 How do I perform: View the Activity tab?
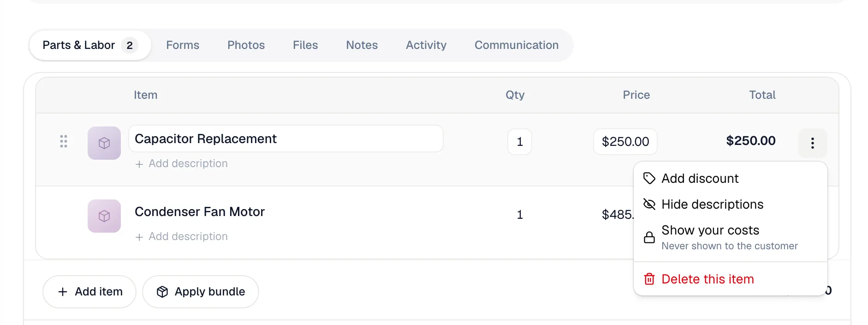426,45
